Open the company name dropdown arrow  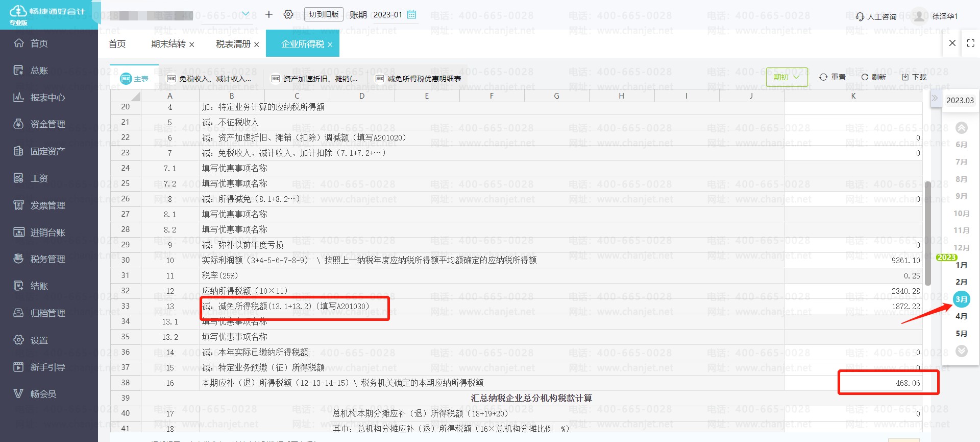[246, 14]
